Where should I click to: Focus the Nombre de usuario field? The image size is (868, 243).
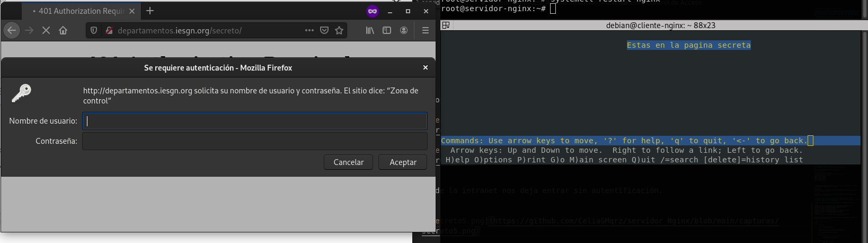pyautogui.click(x=254, y=121)
